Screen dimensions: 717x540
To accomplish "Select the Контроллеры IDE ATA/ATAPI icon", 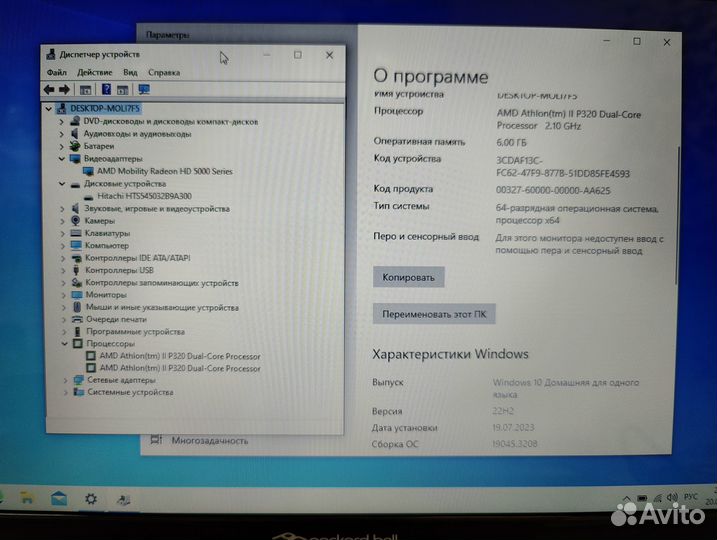I will pyautogui.click(x=76, y=258).
